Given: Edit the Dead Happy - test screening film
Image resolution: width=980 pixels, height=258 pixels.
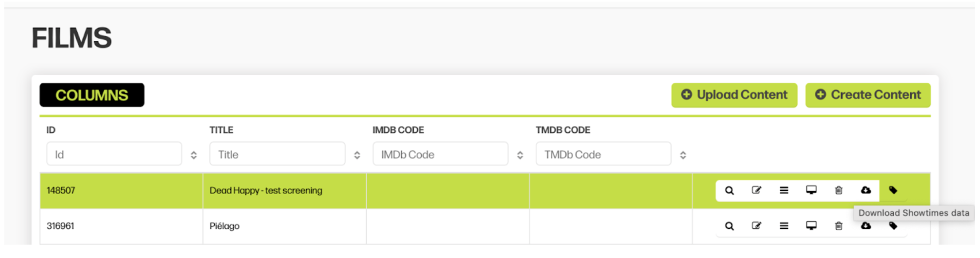Looking at the screenshot, I should [x=757, y=190].
